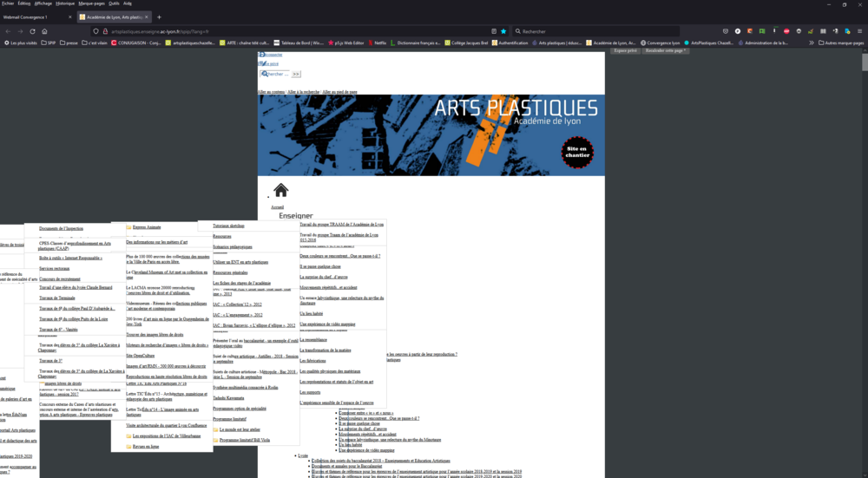Click the 'Espace privé' button

pos(626,50)
